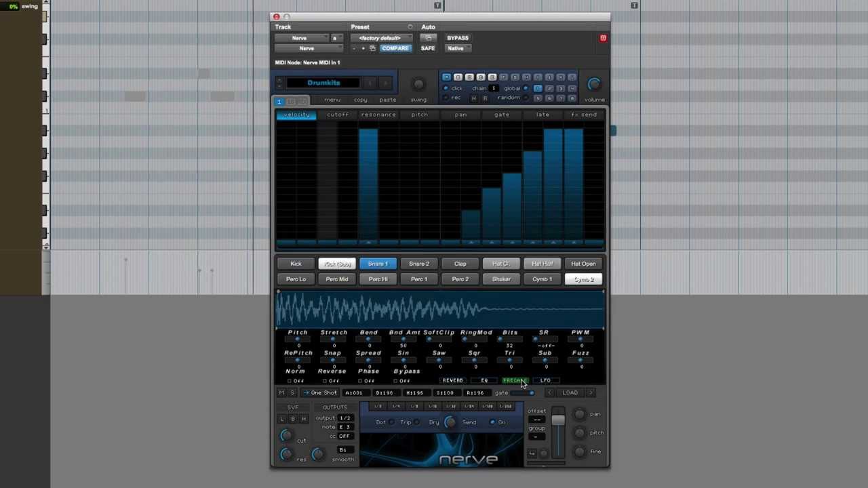Toggle the Reverse Off checkbox
Viewport: 868px width, 488px height.
pyautogui.click(x=325, y=382)
